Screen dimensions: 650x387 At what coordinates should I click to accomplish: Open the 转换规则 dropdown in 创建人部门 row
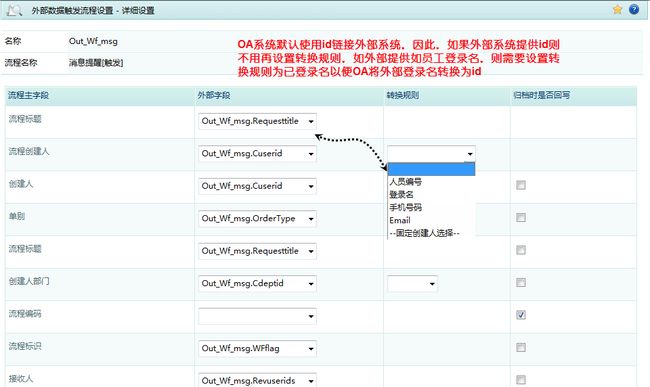(412, 284)
